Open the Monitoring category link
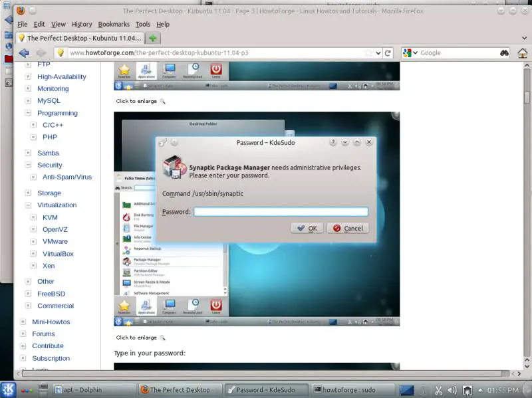Screen dimensions: 532x398 pyautogui.click(x=53, y=88)
